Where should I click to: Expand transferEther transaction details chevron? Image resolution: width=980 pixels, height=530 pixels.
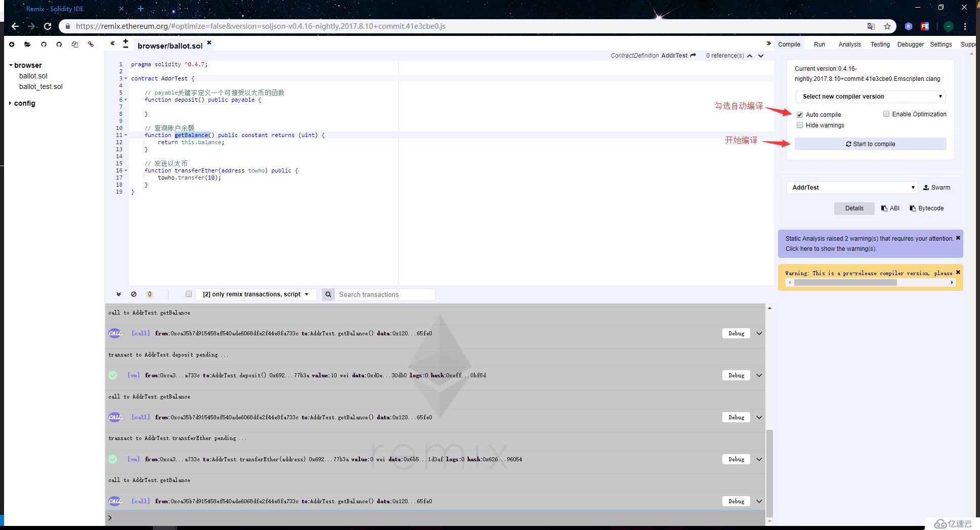click(x=759, y=459)
